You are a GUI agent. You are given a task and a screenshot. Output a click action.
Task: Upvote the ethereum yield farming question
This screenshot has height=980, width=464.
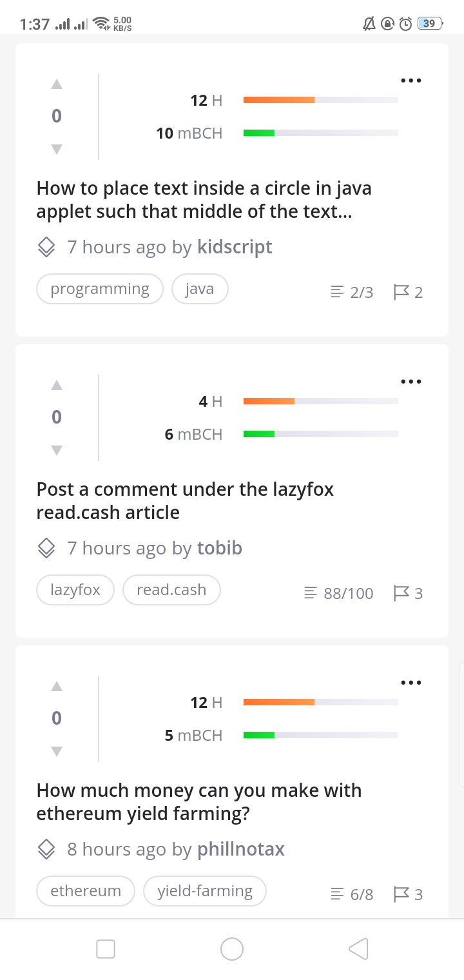57,686
